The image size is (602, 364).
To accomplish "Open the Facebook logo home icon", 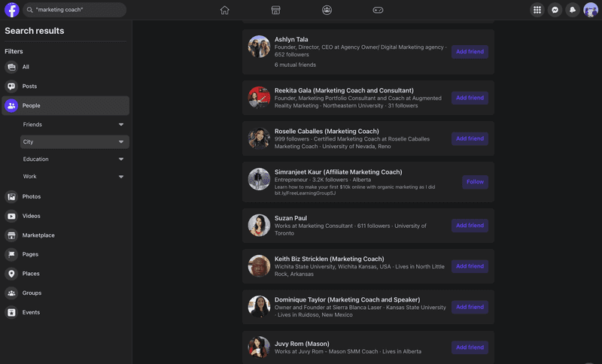I will pos(12,10).
